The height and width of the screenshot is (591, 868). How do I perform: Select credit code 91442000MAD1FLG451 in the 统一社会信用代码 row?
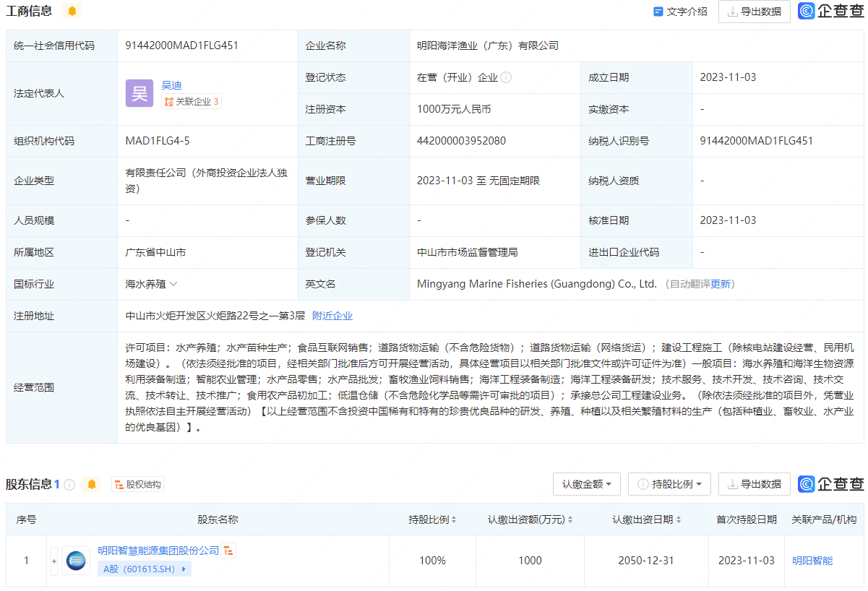pyautogui.click(x=181, y=46)
